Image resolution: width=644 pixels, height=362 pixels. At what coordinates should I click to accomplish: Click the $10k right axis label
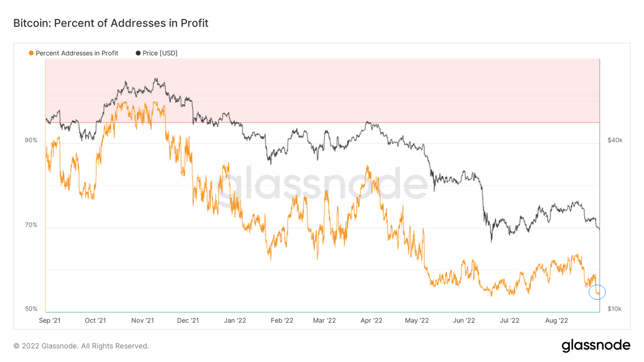pyautogui.click(x=615, y=309)
